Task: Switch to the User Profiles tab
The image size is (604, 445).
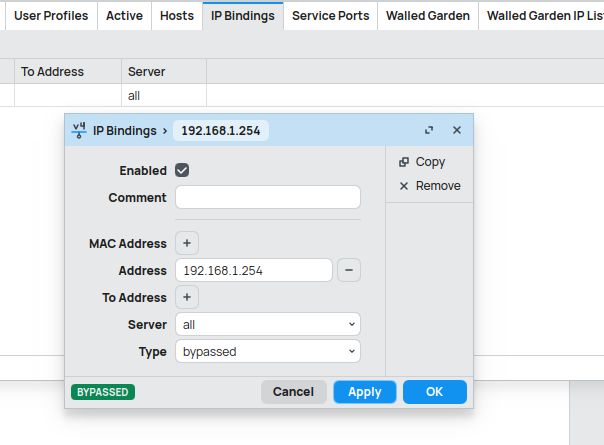Action: tap(51, 16)
